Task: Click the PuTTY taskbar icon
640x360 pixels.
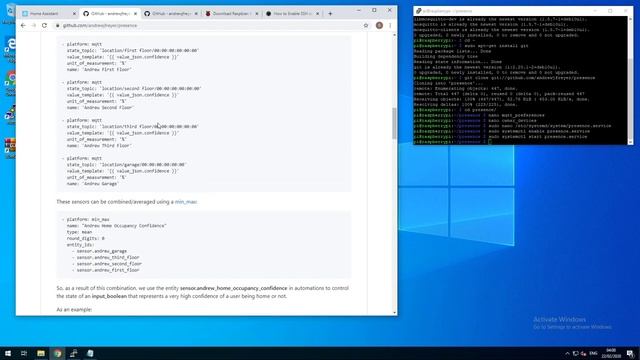Action: (x=74, y=353)
